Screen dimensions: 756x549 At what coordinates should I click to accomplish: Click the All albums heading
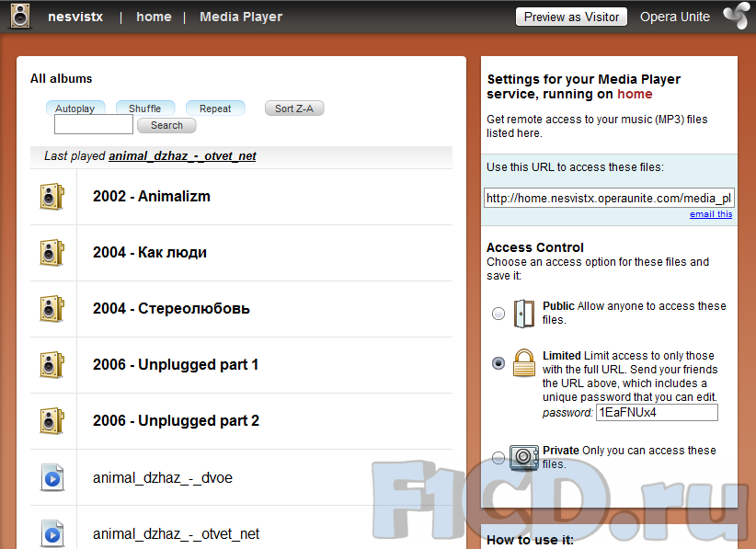click(62, 78)
